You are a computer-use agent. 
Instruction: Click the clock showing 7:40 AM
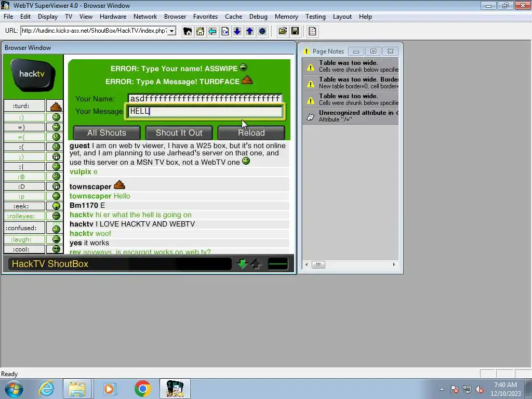tap(506, 385)
